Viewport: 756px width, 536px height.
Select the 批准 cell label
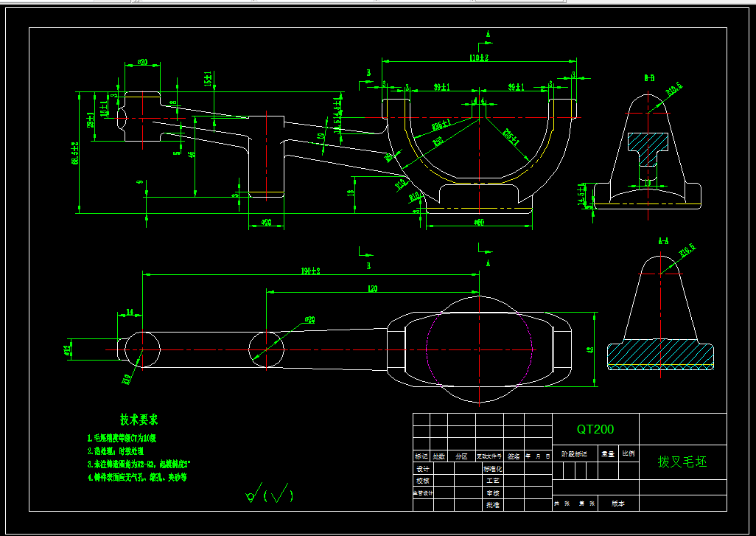pyautogui.click(x=493, y=505)
